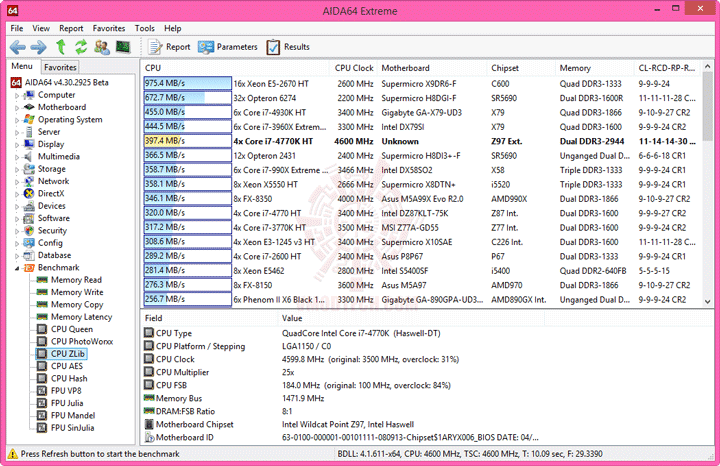Image resolution: width=720 pixels, height=466 pixels.
Task: Expand the Network tree node
Action: coord(17,182)
